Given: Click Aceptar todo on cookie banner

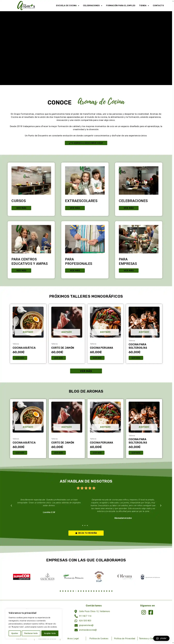Looking at the screenshot, I should pos(50,633).
